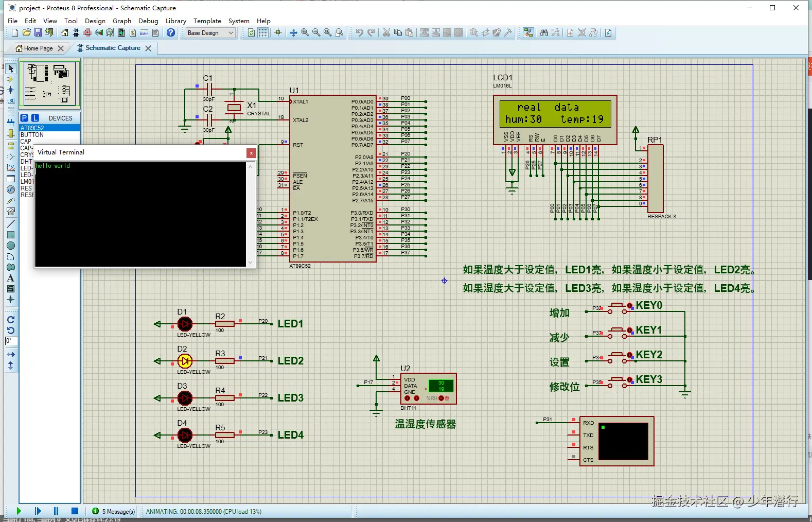
Task: Open the Debug menu
Action: click(148, 21)
